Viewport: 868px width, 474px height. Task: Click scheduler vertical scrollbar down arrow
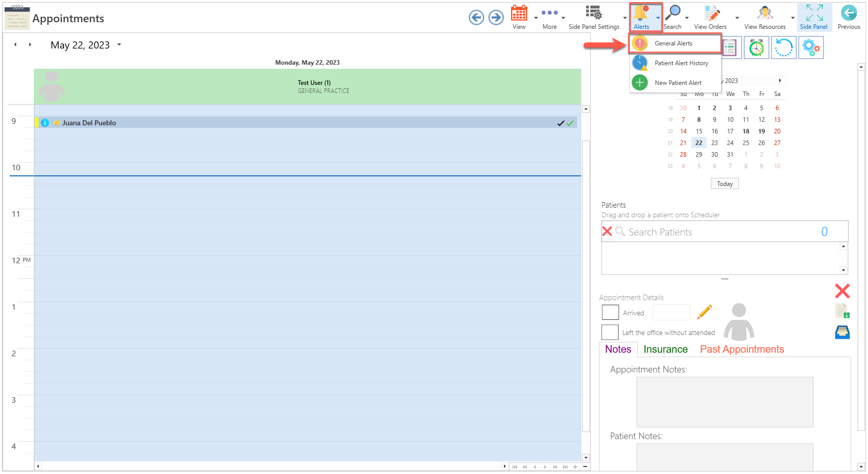tap(586, 457)
